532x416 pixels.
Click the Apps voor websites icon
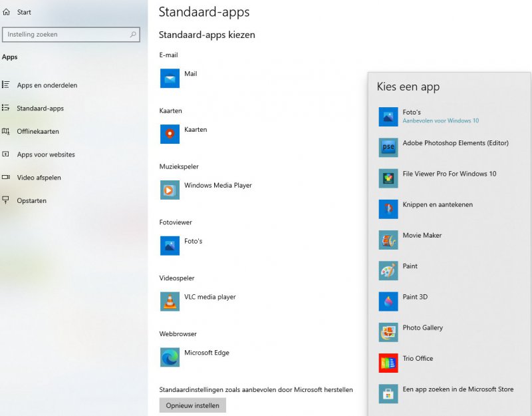click(x=5, y=154)
